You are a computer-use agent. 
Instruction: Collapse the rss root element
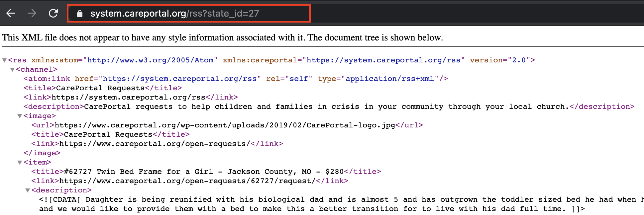coord(4,60)
